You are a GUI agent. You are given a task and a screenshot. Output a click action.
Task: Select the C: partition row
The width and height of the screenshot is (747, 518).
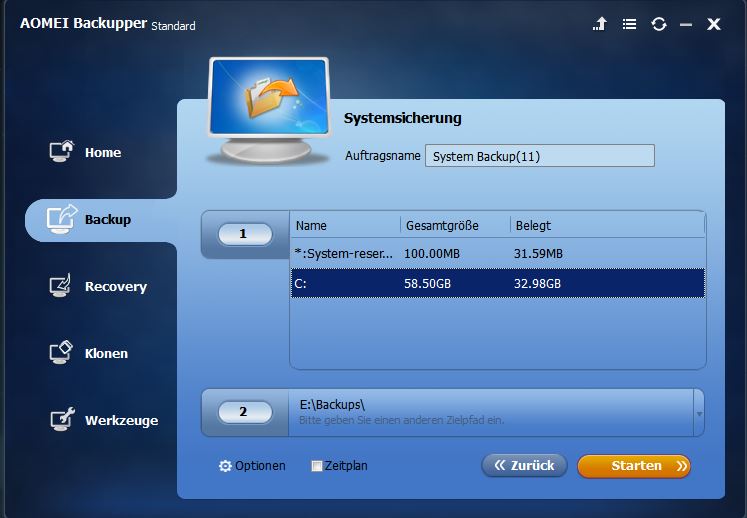(x=498, y=283)
